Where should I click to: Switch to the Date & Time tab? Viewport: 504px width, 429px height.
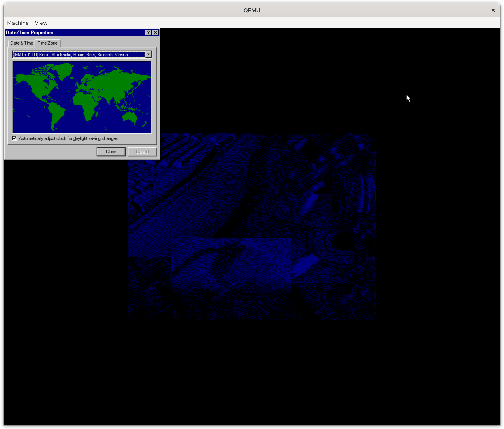click(x=22, y=43)
